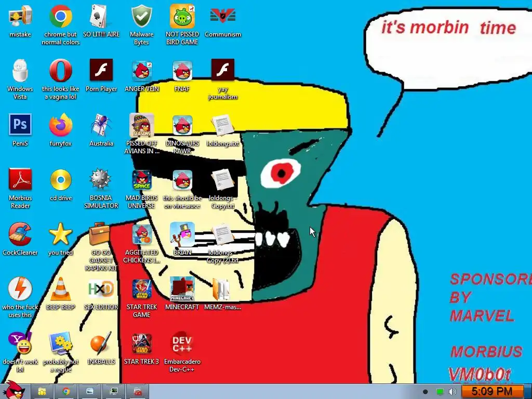
Task: Open the 'PISSED OFF AVIANS IN ...' Seasons icon
Action: tap(141, 125)
